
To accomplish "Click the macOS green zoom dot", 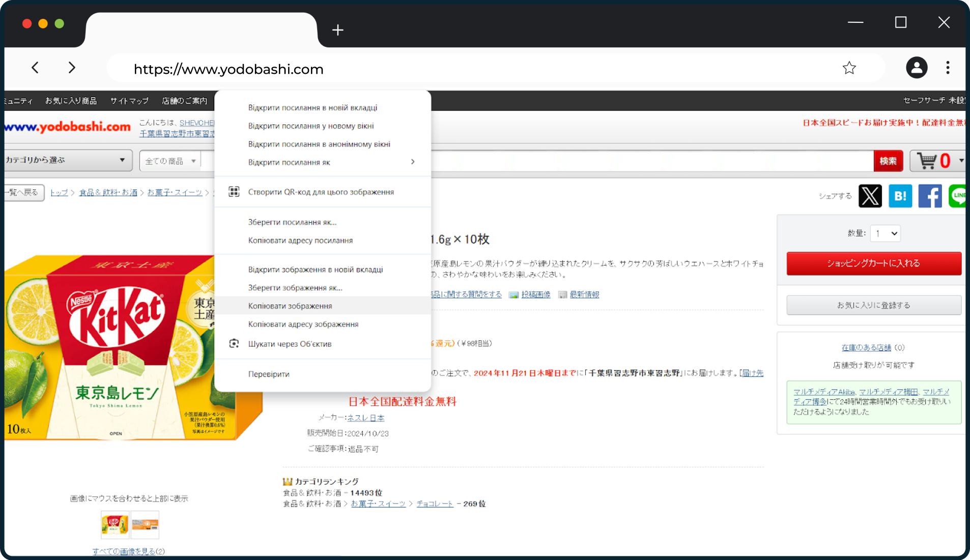I will [60, 23].
